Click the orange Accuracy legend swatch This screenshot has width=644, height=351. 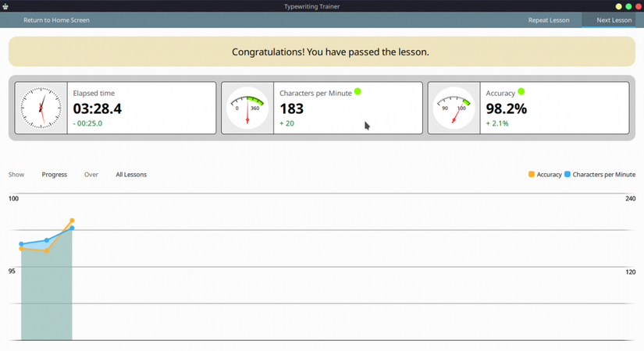(532, 174)
